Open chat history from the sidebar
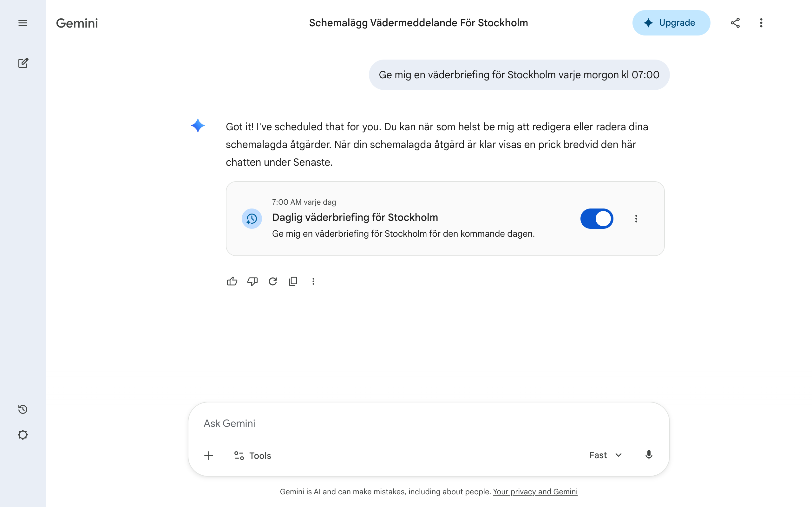The width and height of the screenshot is (812, 507). click(x=23, y=409)
